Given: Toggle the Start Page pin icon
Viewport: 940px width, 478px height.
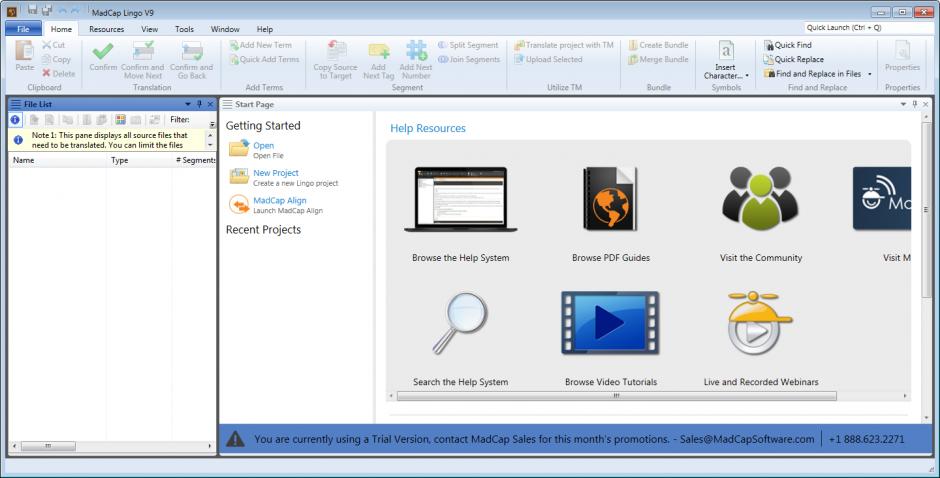Looking at the screenshot, I should [915, 104].
